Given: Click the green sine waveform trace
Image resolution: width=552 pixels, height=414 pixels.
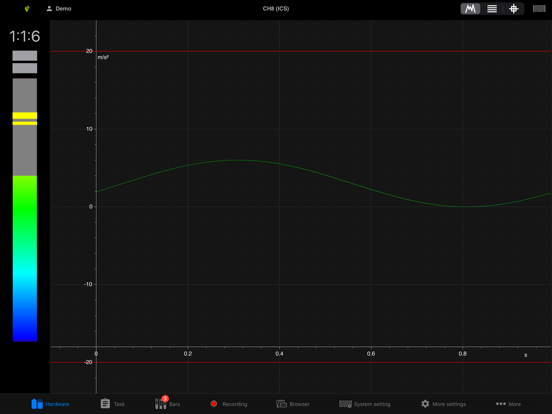Looking at the screenshot, I should coord(324,183).
